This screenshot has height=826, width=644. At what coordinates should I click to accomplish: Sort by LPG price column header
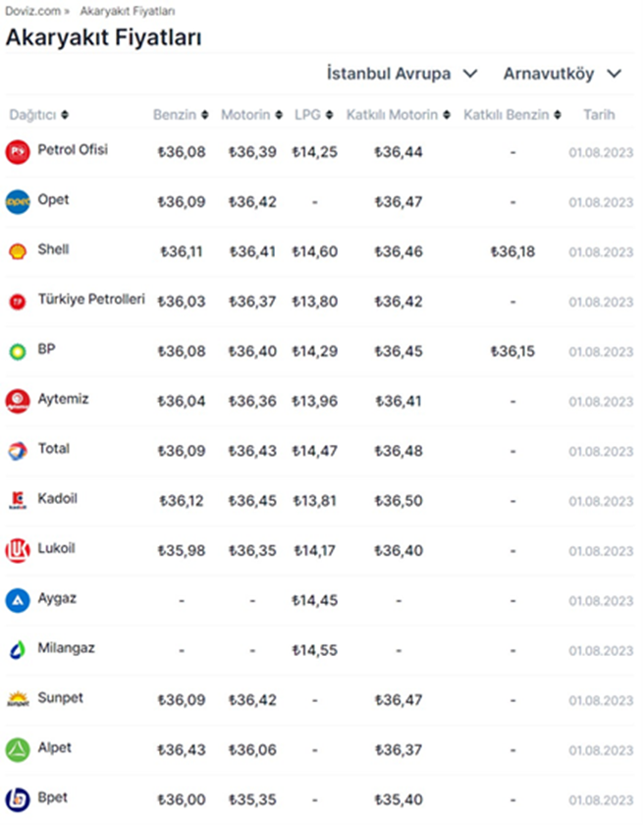coord(315,115)
